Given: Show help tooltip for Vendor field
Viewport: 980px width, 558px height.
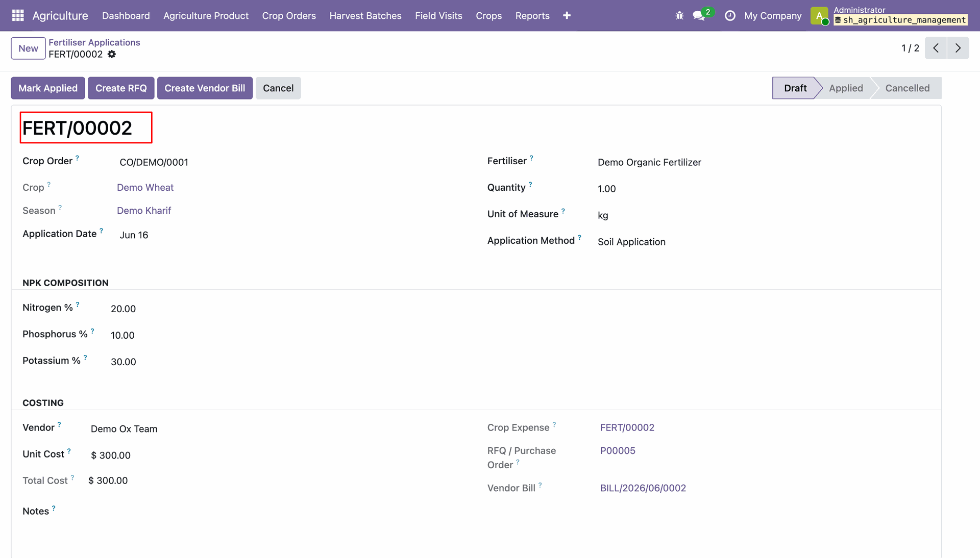Looking at the screenshot, I should [x=59, y=424].
